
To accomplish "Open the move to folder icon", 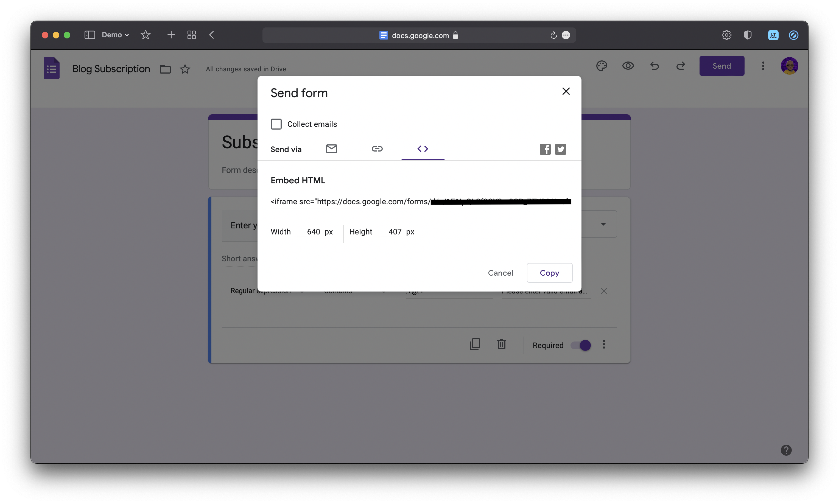I will (x=165, y=69).
